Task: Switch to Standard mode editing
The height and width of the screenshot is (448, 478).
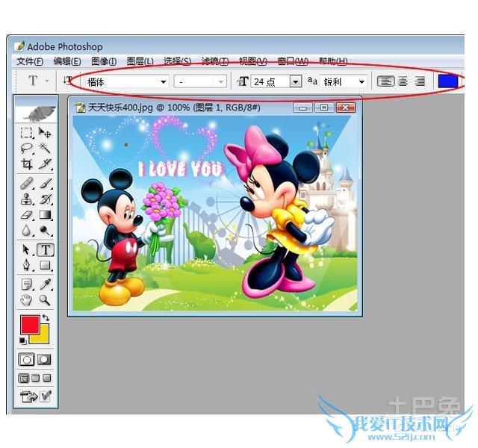Action: [27, 360]
